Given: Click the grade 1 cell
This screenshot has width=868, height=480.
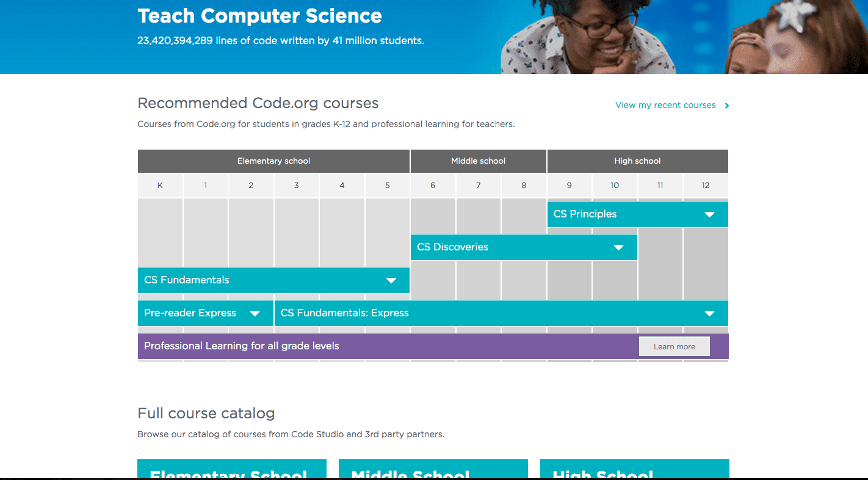Looking at the screenshot, I should (206, 186).
